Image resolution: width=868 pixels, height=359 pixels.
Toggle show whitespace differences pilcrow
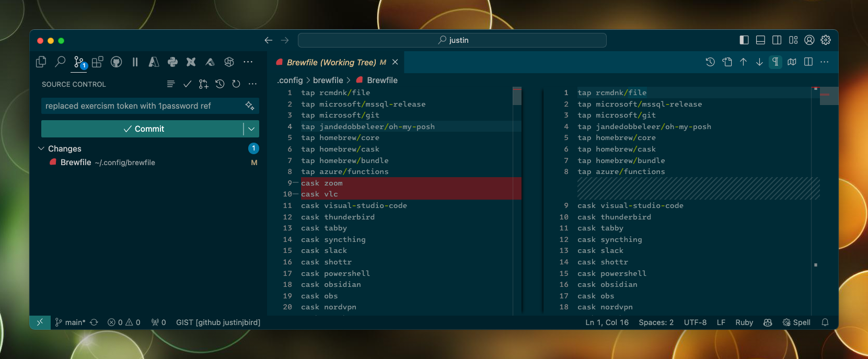pos(776,62)
